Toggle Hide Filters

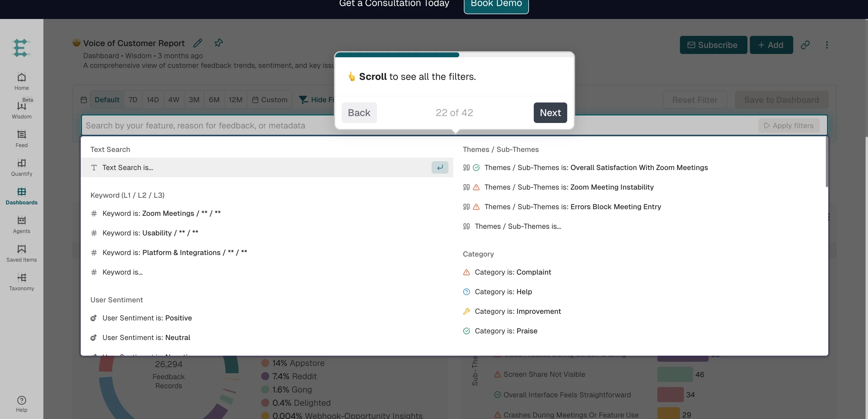316,99
